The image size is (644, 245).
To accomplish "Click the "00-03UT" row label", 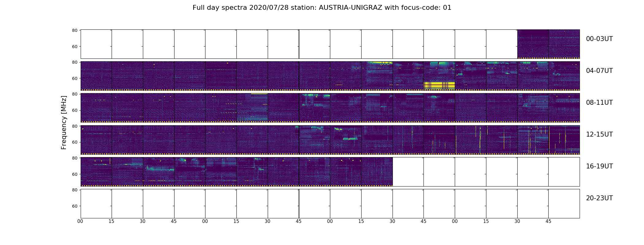I will click(x=599, y=39).
